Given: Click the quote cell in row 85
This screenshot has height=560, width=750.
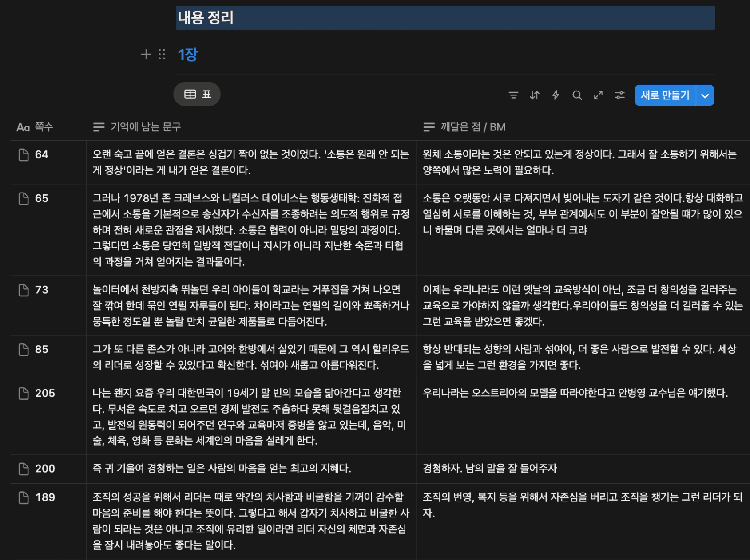Looking at the screenshot, I should click(251, 357).
